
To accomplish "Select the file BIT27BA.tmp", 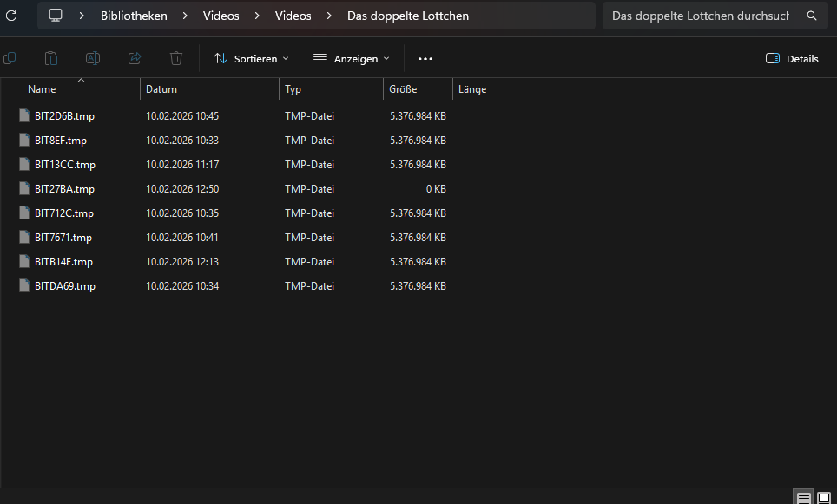I will pos(64,189).
